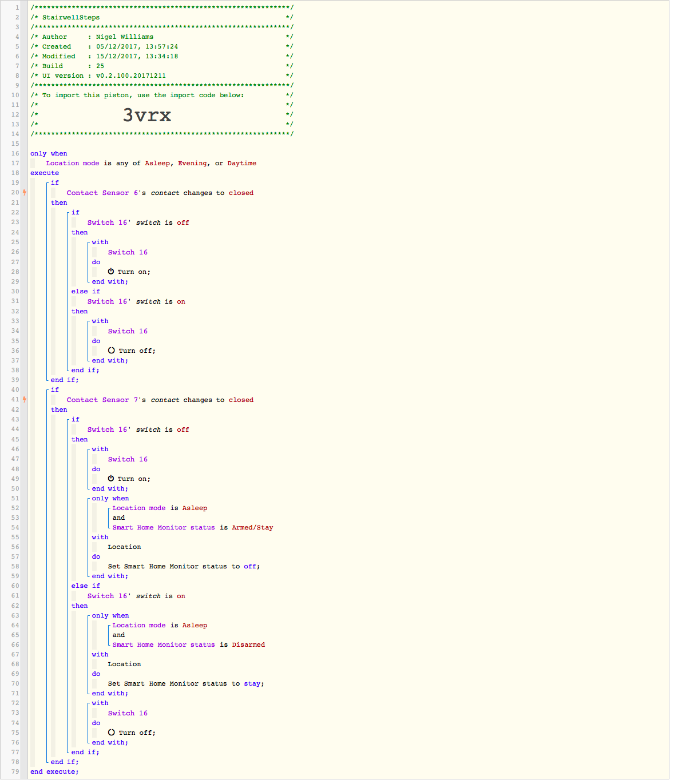Click the 'Switch 16' device on line 47
This screenshot has width=674, height=784.
128,459
